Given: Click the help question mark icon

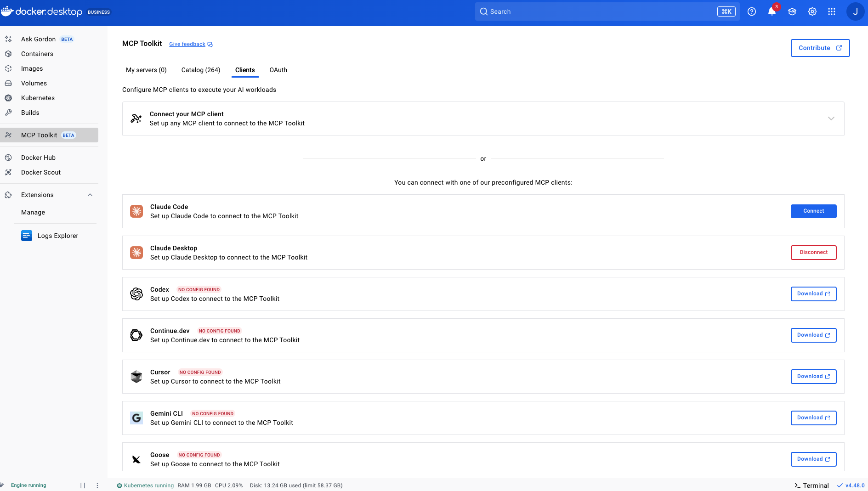Looking at the screenshot, I should 752,12.
